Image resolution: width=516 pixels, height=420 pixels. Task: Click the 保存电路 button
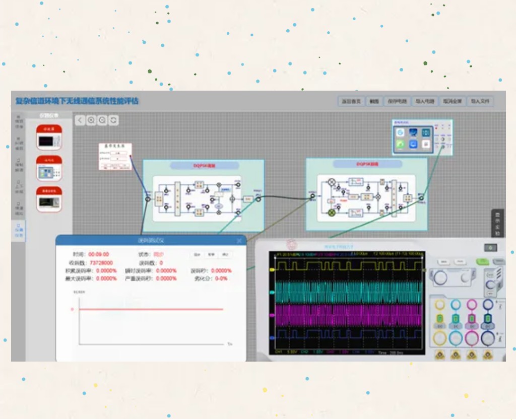tap(398, 101)
